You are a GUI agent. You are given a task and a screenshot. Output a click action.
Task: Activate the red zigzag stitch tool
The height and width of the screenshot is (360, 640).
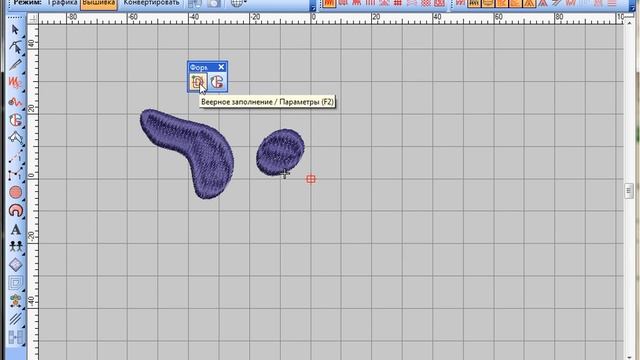click(x=16, y=83)
